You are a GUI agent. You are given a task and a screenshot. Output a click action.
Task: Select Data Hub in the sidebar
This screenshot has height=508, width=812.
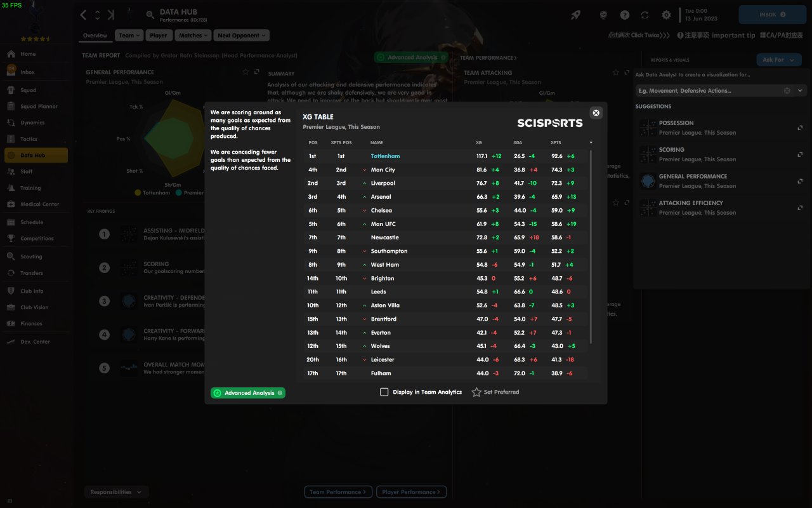pos(36,156)
